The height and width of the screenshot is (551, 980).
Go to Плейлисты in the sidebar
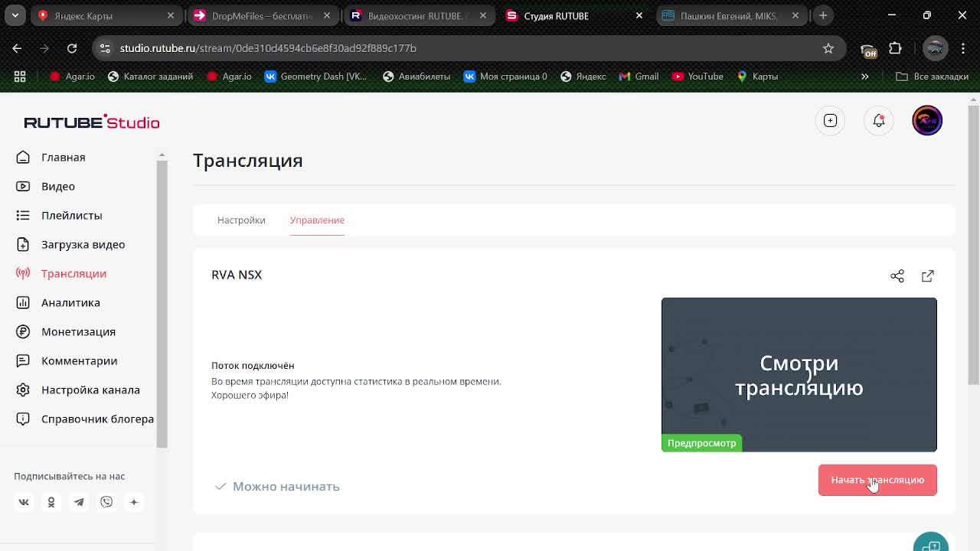click(59, 215)
